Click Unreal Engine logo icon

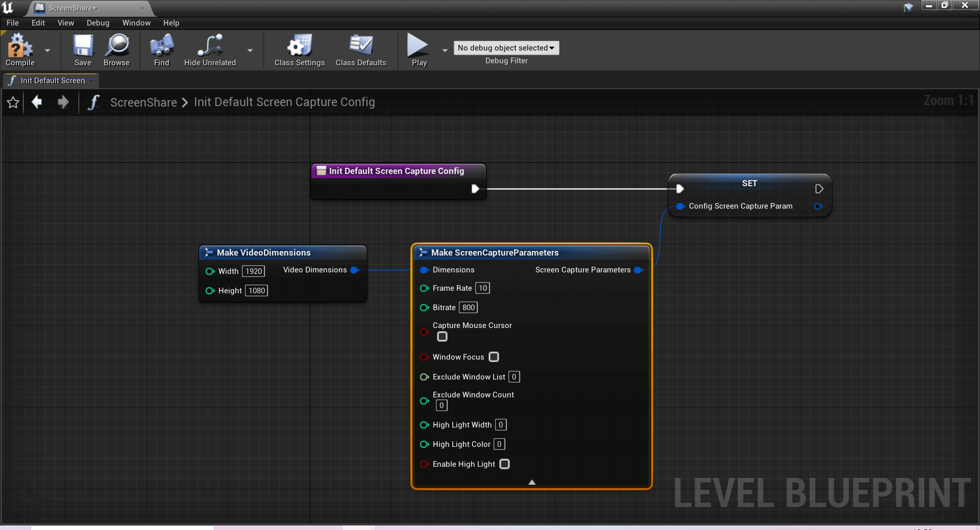pyautogui.click(x=8, y=7)
